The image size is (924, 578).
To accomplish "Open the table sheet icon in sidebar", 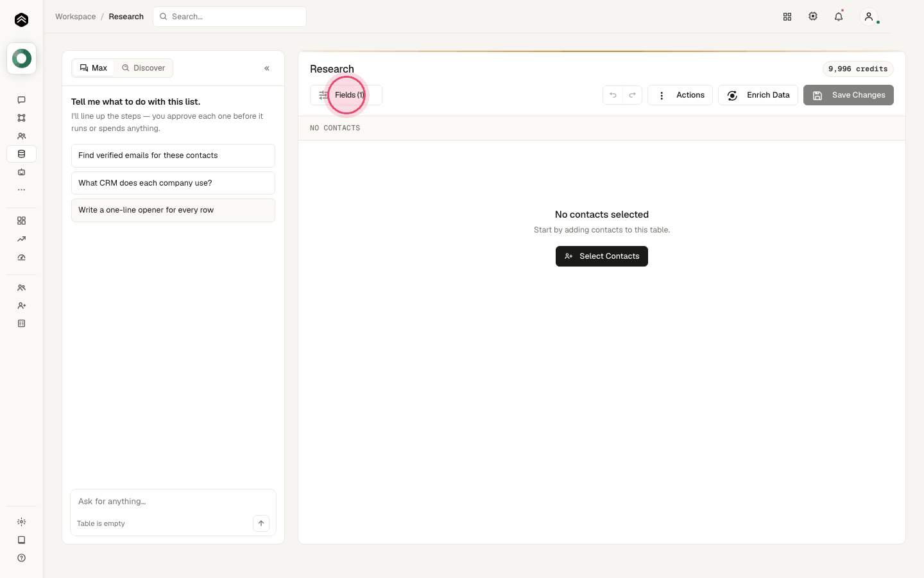I will [x=21, y=324].
